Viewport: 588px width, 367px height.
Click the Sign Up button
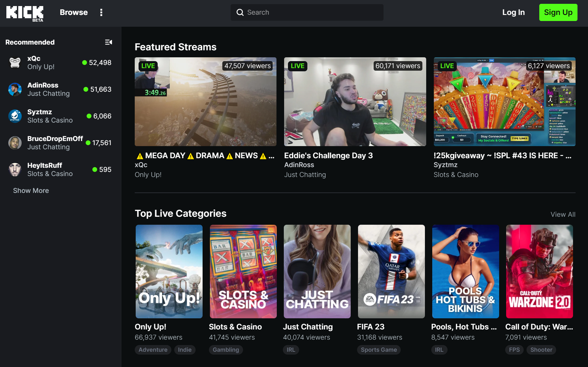pos(558,12)
